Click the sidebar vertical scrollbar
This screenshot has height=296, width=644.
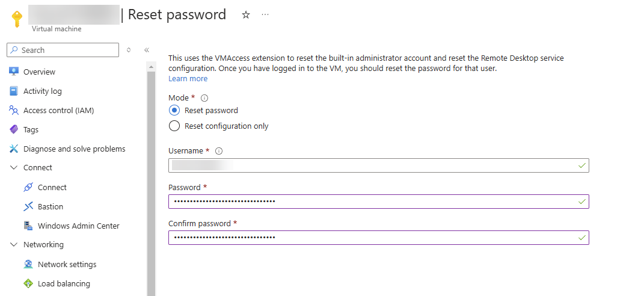(151, 180)
